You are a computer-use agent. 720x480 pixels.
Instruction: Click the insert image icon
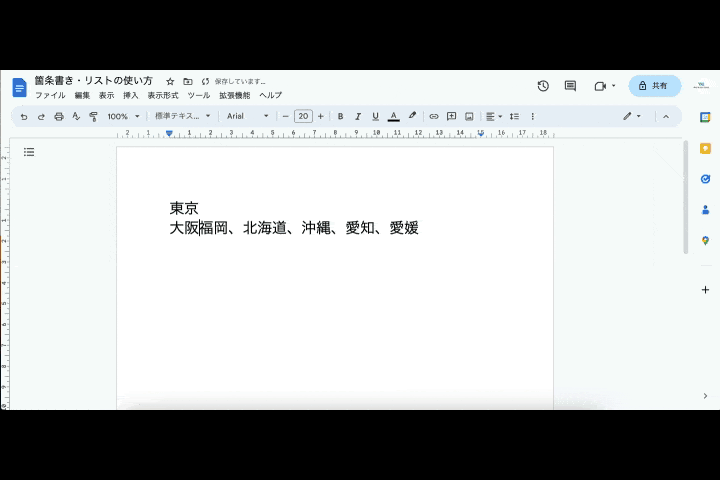[x=469, y=116]
